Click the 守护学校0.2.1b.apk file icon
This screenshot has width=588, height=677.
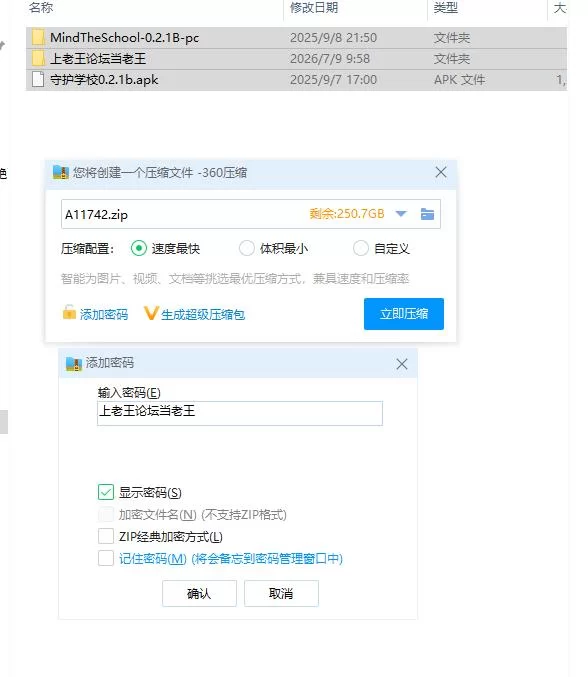point(38,79)
